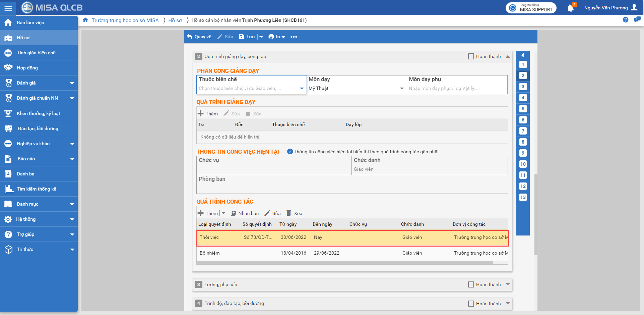Open the notification bell icon
The height and width of the screenshot is (315, 644).
pos(571,8)
